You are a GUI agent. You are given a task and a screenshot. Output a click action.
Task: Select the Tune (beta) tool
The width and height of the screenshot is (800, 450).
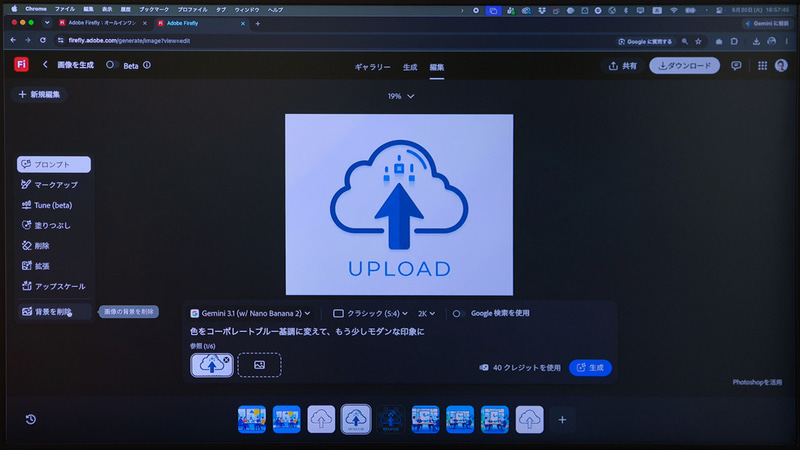point(54,205)
